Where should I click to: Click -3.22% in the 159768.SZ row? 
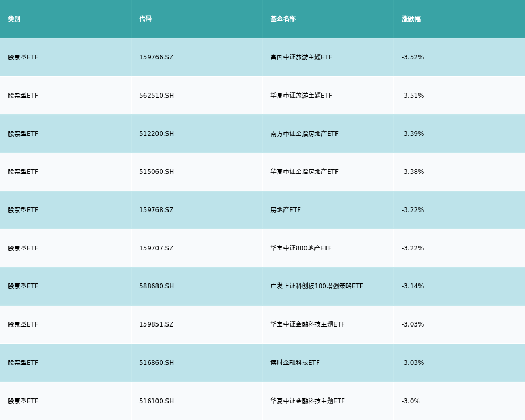tap(413, 210)
